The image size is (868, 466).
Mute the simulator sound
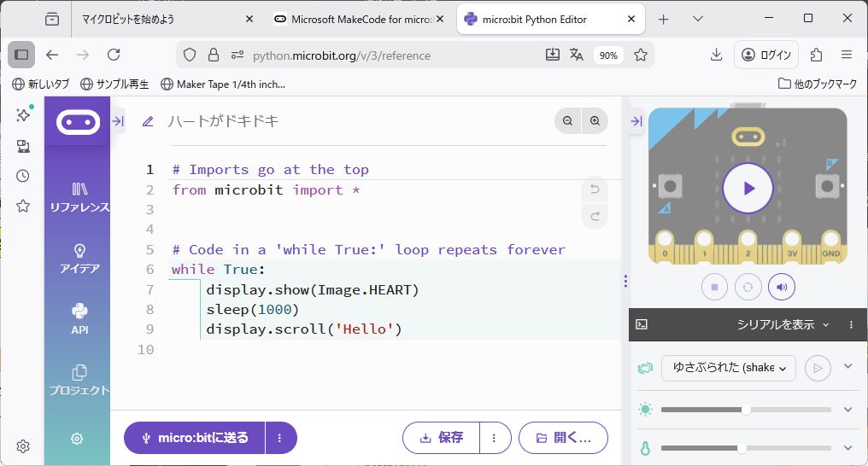(781, 287)
